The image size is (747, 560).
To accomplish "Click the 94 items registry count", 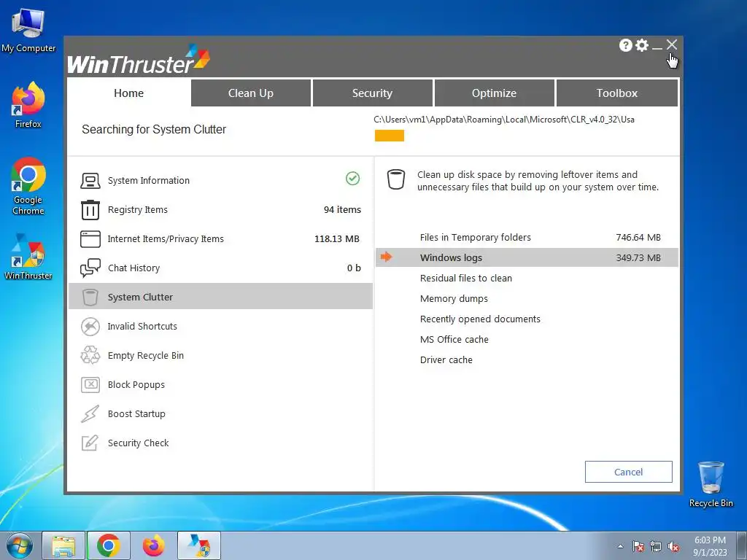I will tap(342, 209).
